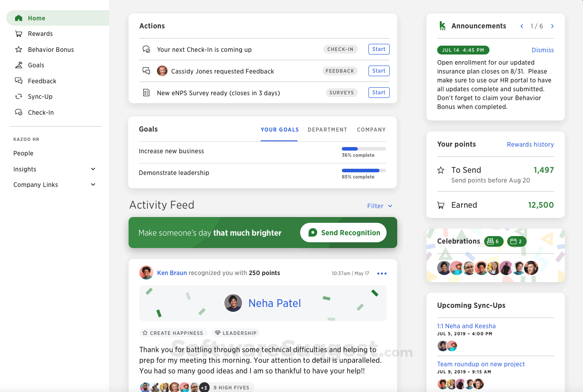This screenshot has width=583, height=392.
Task: Click the Demonstrate leadership progress bar
Action: pyautogui.click(x=364, y=171)
